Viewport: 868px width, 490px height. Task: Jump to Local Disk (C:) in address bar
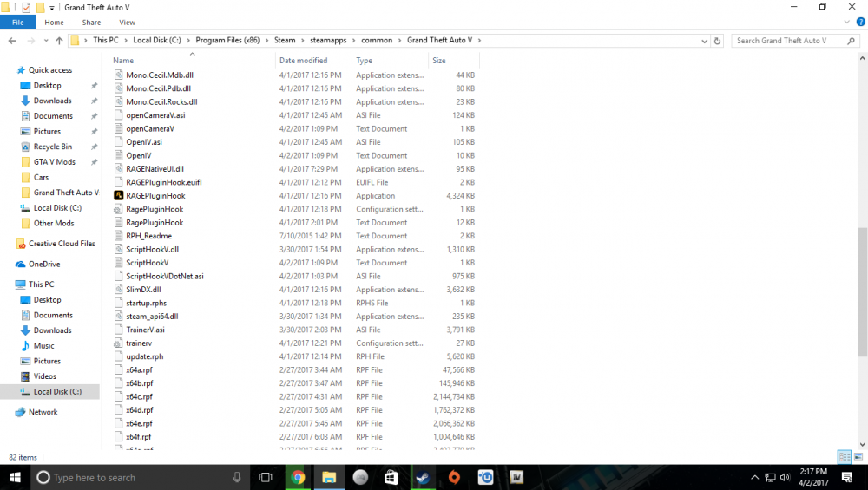point(156,41)
